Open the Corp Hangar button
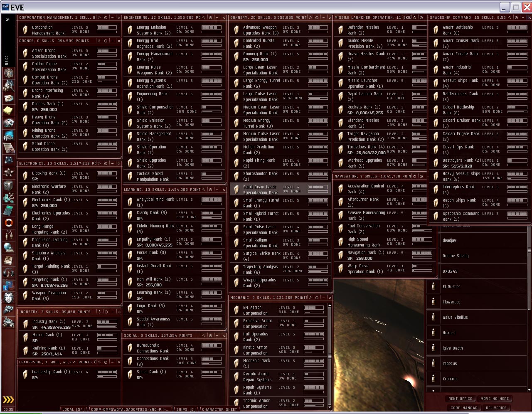This screenshot has height=414, width=532. point(464,408)
